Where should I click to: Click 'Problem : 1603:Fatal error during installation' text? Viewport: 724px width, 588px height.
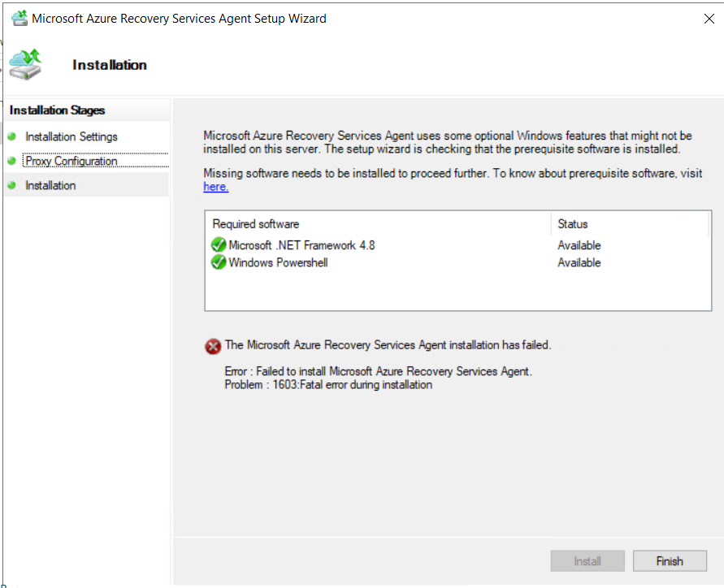(328, 384)
